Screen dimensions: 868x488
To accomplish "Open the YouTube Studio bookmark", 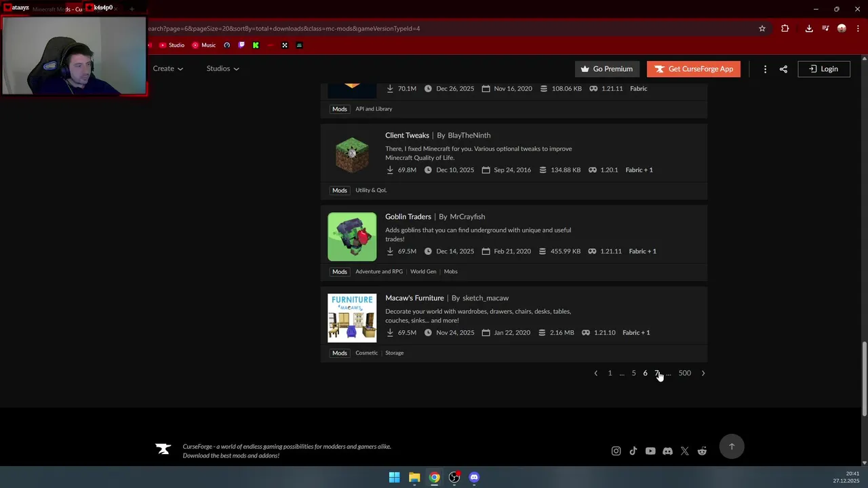I will [x=172, y=45].
